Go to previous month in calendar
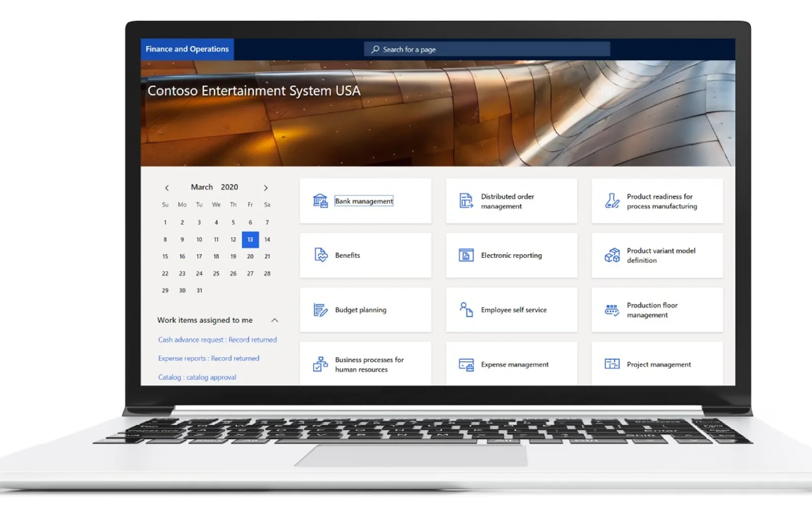This screenshot has height=508, width=812. [x=166, y=187]
